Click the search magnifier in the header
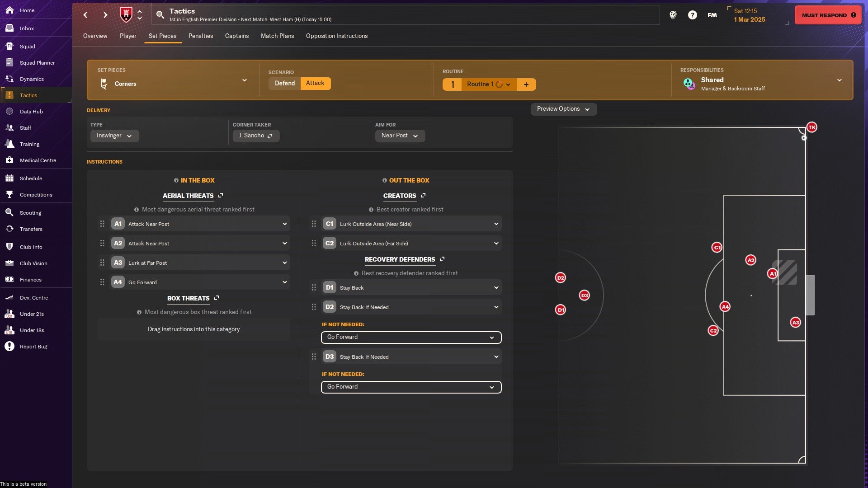 (160, 14)
